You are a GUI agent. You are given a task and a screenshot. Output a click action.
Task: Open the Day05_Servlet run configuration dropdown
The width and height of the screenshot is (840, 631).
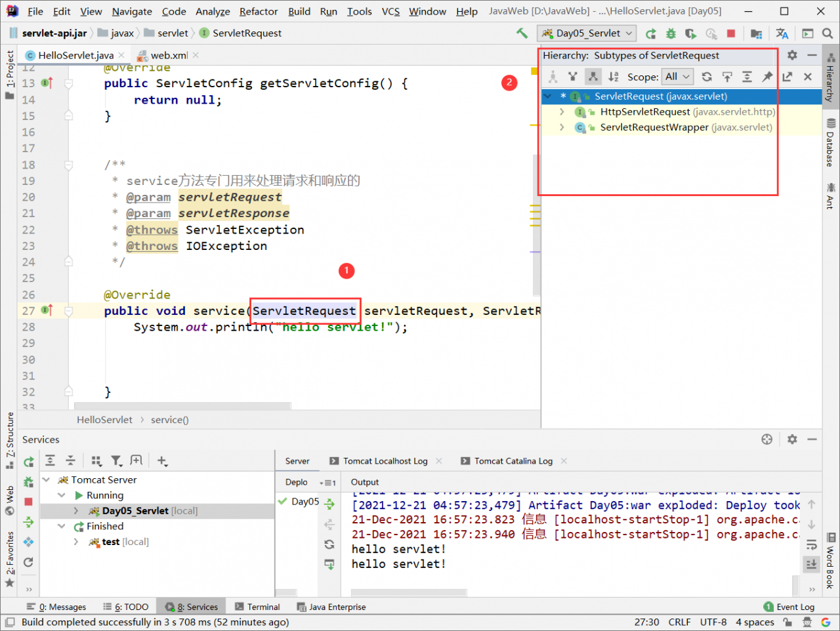(587, 33)
